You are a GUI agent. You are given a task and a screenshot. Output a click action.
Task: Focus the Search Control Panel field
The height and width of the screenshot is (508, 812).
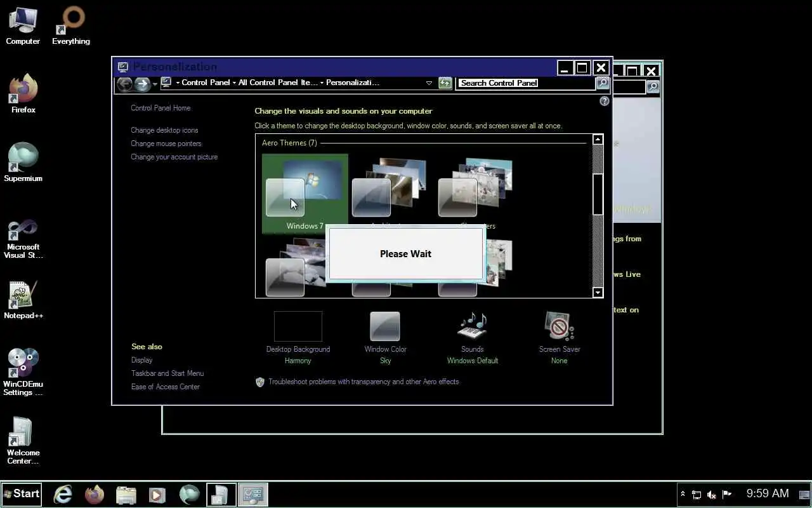tap(527, 83)
